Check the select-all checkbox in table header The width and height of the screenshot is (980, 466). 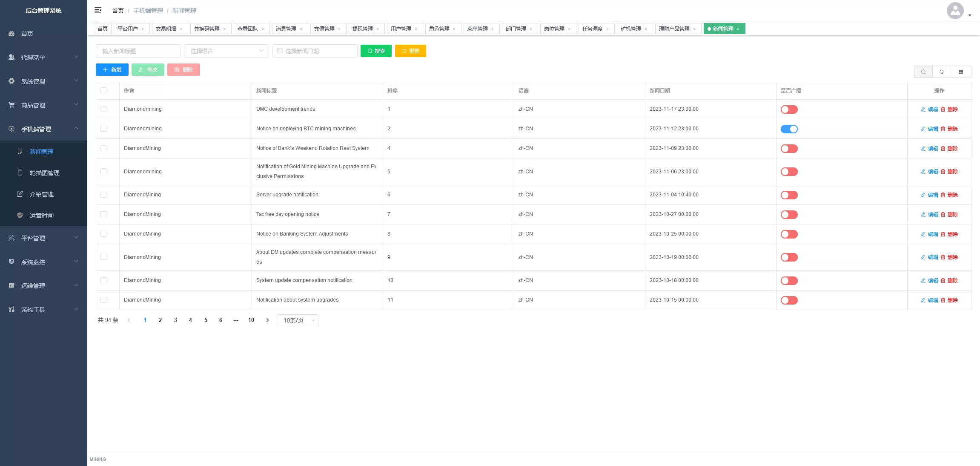(x=103, y=90)
